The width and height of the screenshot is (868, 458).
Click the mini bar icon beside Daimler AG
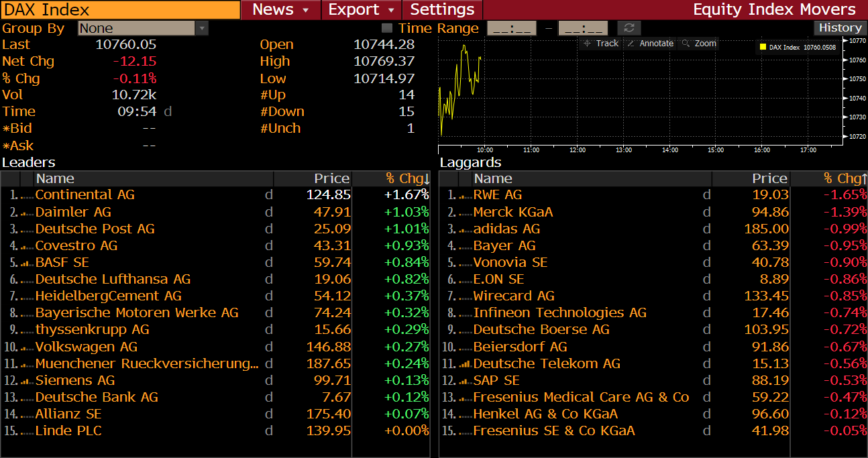pyautogui.click(x=28, y=213)
